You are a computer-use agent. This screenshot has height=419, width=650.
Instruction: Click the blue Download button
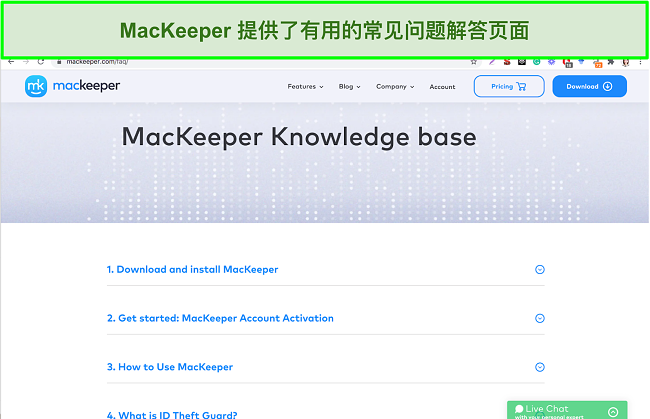pos(589,86)
